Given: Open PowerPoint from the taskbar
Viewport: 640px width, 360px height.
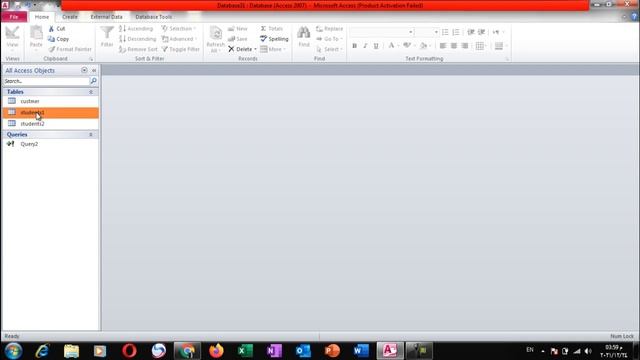Looking at the screenshot, I should [332, 351].
